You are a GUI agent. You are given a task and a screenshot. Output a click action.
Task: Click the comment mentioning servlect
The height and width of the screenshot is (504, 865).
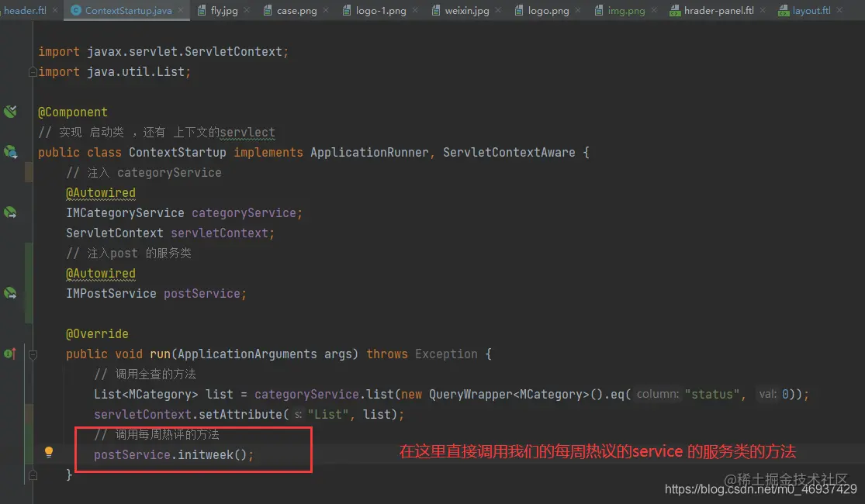click(x=157, y=133)
